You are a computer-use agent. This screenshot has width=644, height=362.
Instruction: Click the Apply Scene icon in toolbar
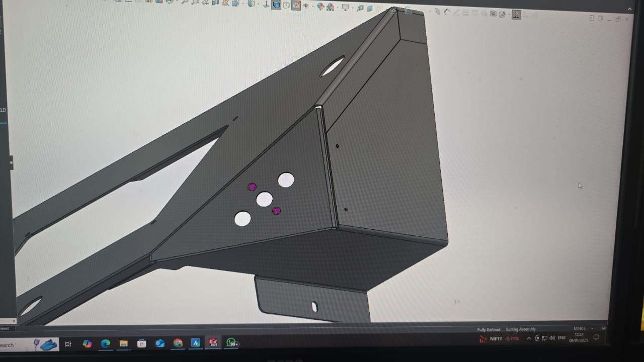(330, 7)
